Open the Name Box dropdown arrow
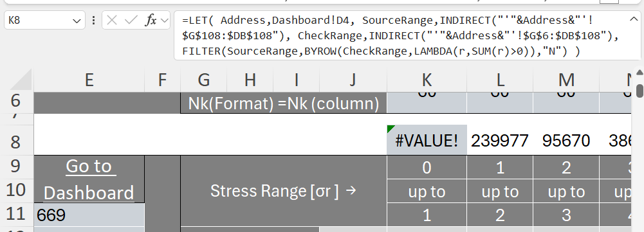Viewport: 644px width, 232px height. [x=76, y=20]
